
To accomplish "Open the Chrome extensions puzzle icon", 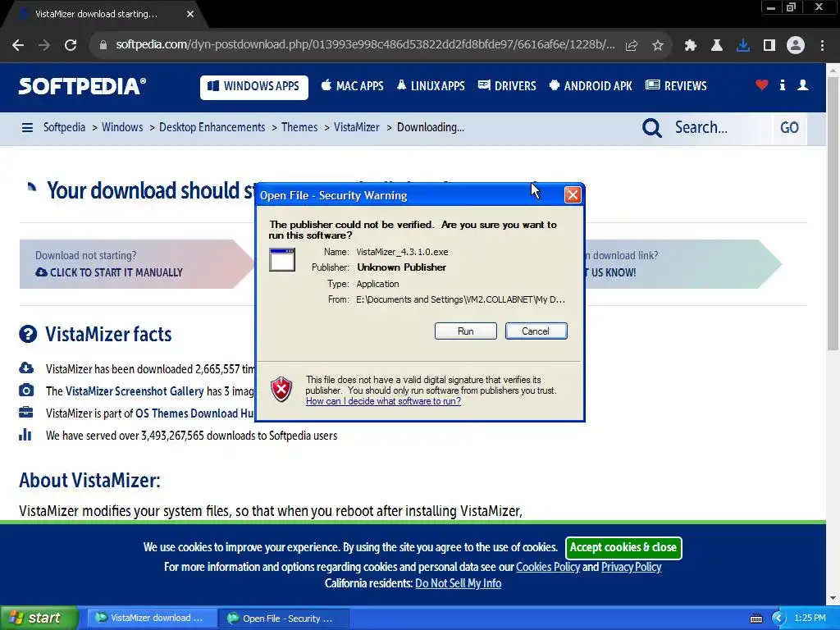I will [x=691, y=45].
